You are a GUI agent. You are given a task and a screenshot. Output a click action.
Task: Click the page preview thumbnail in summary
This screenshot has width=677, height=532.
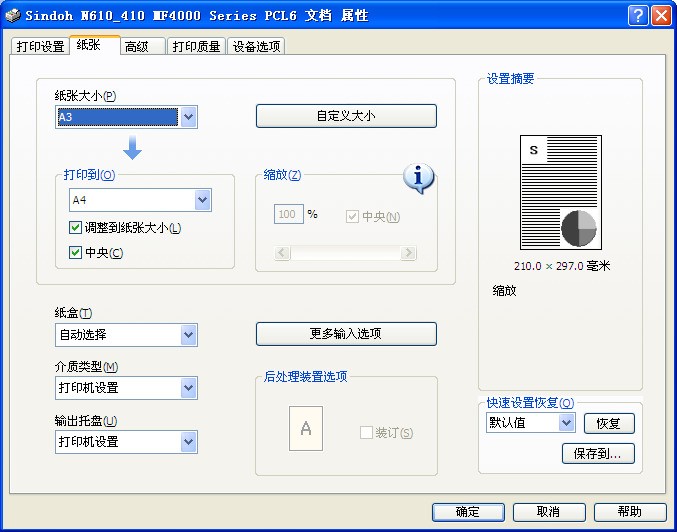[x=561, y=193]
